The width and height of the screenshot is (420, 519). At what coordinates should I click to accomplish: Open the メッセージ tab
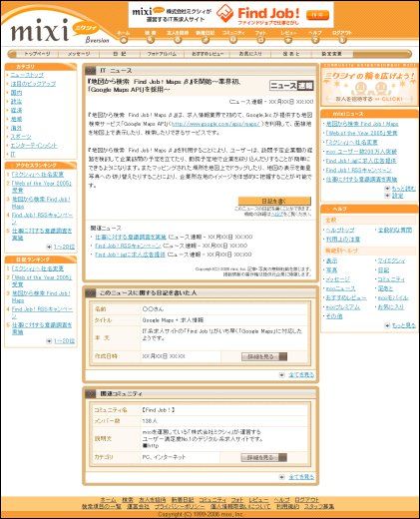tap(79, 54)
